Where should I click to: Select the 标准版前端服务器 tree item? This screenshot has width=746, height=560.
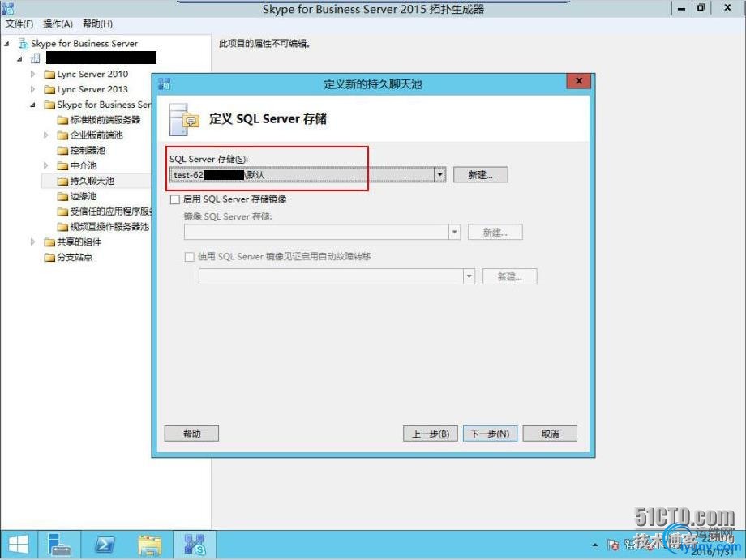(x=105, y=120)
